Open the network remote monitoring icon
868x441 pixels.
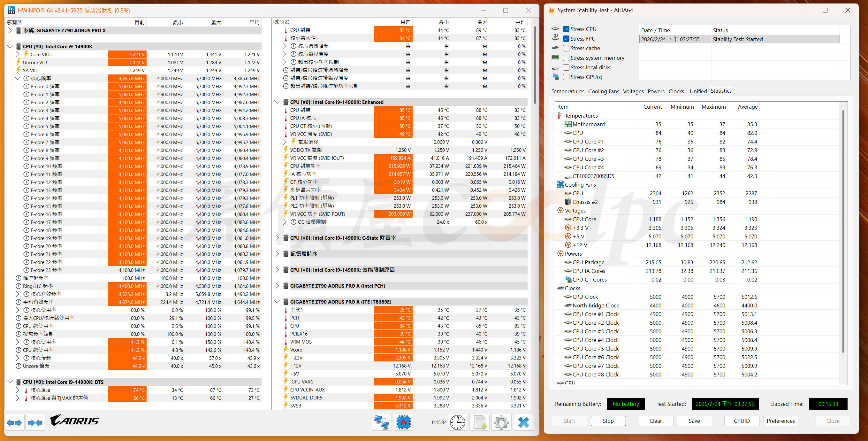click(381, 422)
